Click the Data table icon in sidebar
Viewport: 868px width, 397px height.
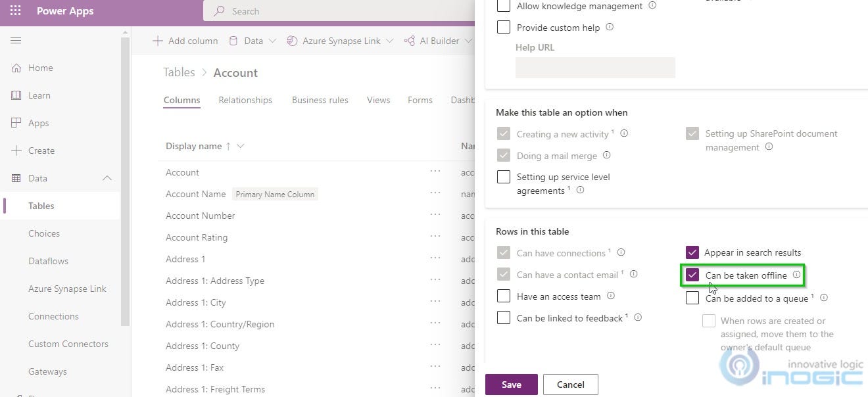tap(16, 178)
